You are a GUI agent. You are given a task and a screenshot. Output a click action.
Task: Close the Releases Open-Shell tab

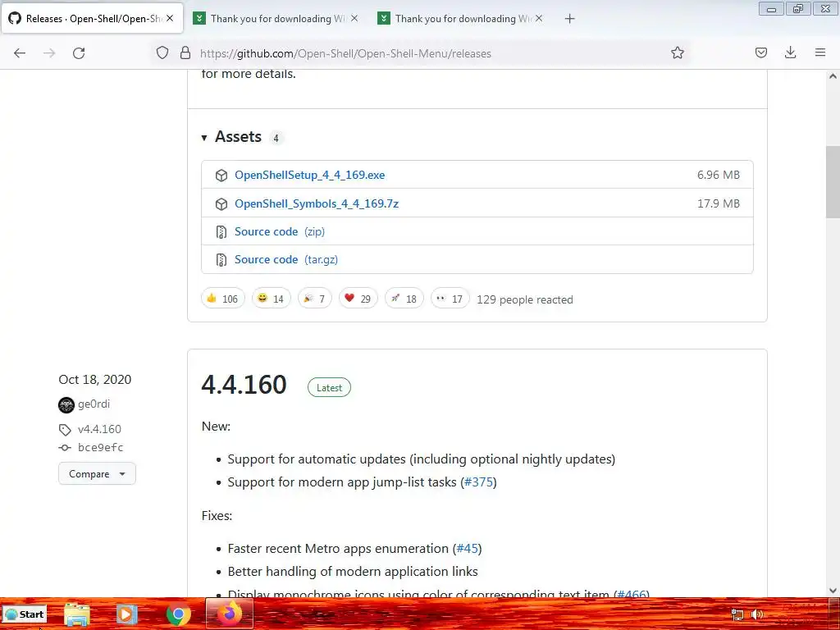170,18
